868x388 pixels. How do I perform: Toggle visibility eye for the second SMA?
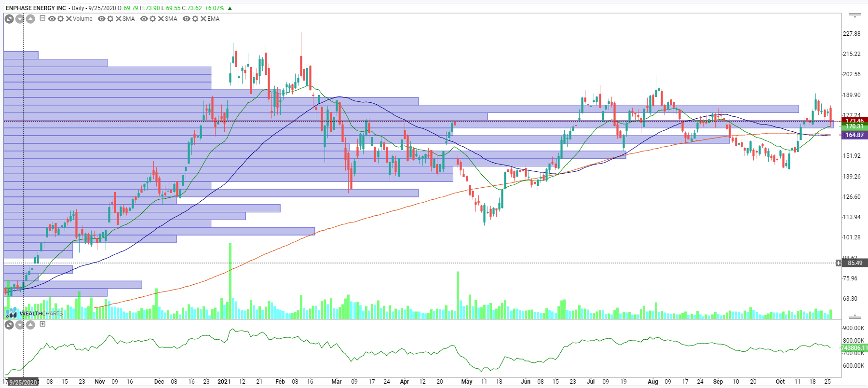[x=144, y=19]
